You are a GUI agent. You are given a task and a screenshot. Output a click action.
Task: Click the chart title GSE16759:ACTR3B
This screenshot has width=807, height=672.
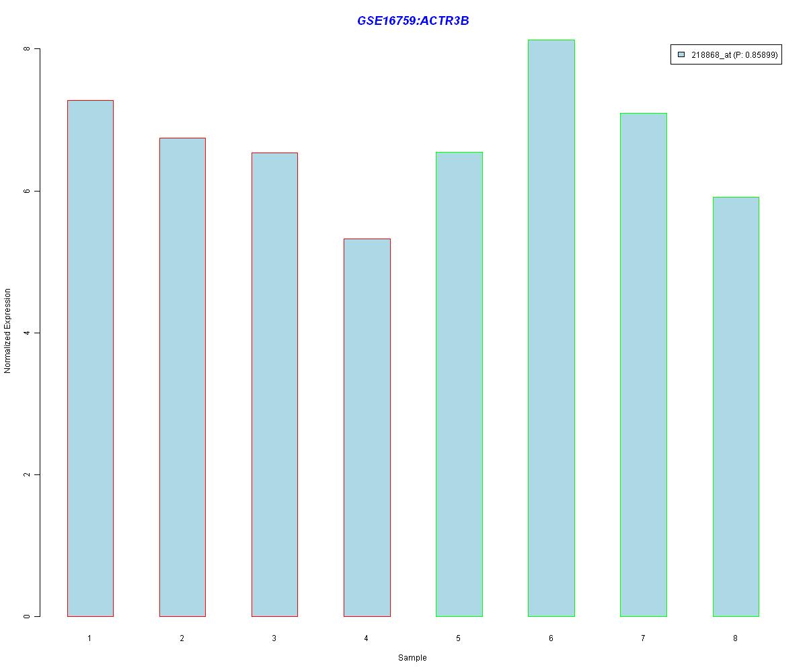point(413,21)
